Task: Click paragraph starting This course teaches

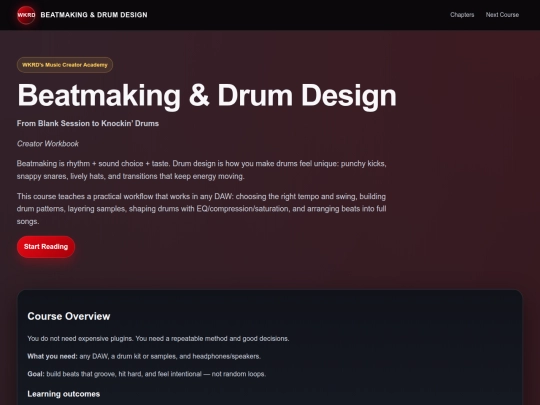Action: pos(201,209)
